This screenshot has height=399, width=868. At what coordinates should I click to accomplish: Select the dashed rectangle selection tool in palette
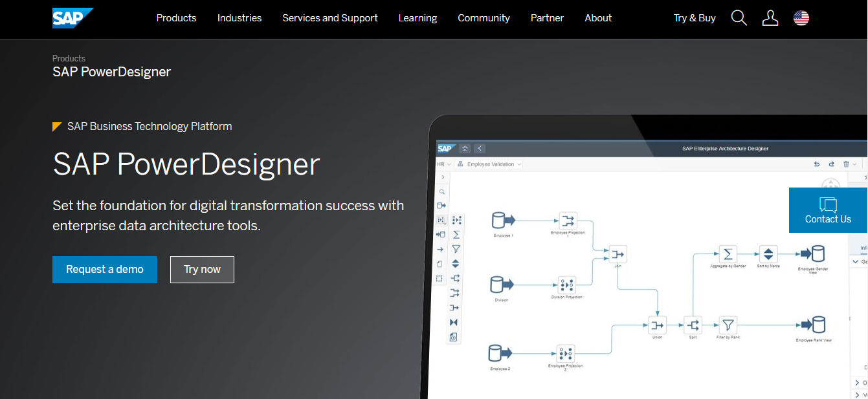point(440,279)
